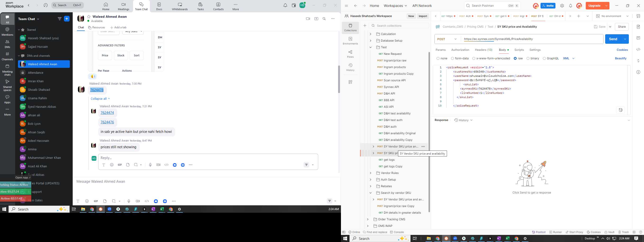Open Scripts tab in Postman

pyautogui.click(x=519, y=50)
